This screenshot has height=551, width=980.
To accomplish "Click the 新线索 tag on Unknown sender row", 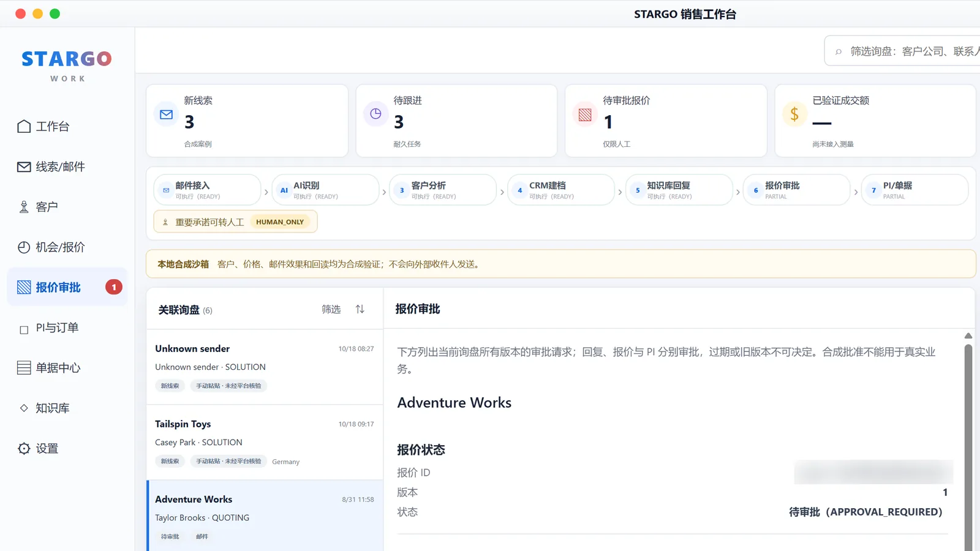I will tap(170, 386).
